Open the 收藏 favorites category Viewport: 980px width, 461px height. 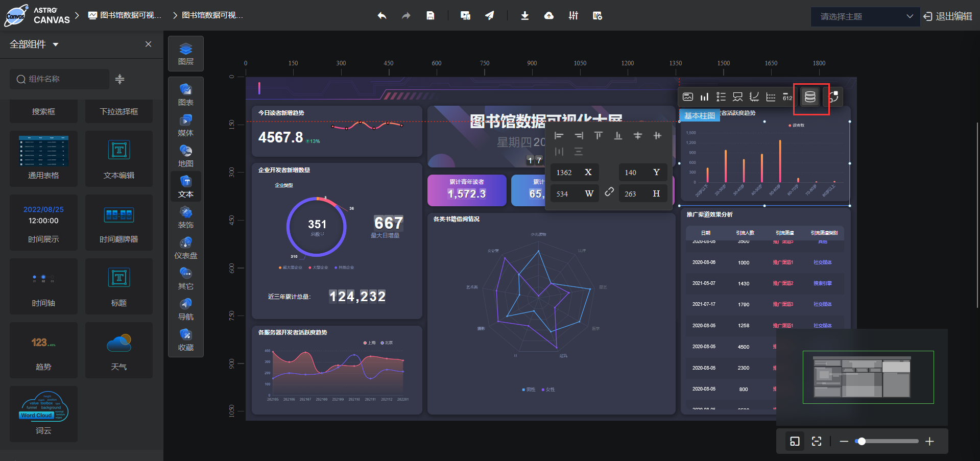(186, 339)
